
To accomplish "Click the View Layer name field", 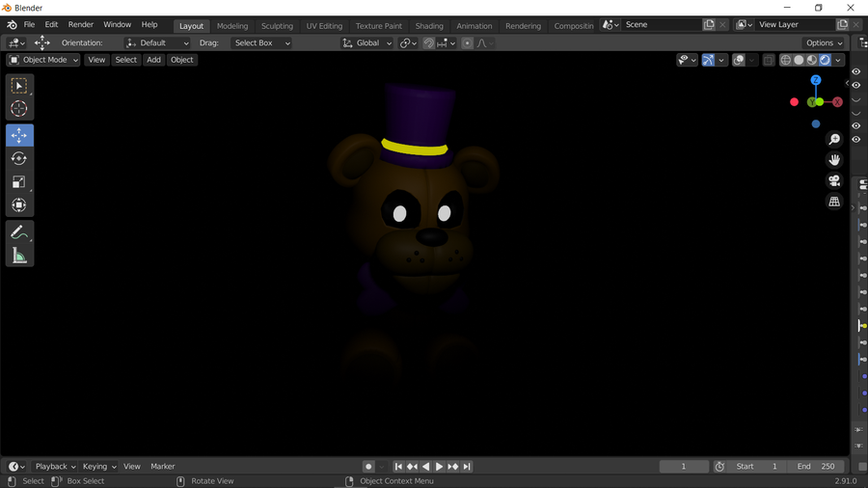I will (x=795, y=24).
